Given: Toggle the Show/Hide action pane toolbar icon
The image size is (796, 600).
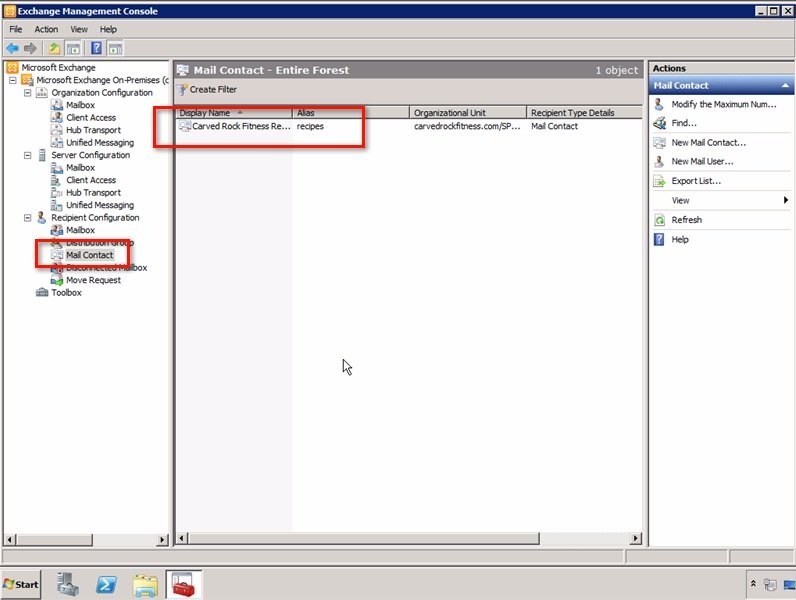Looking at the screenshot, I should click(115, 49).
